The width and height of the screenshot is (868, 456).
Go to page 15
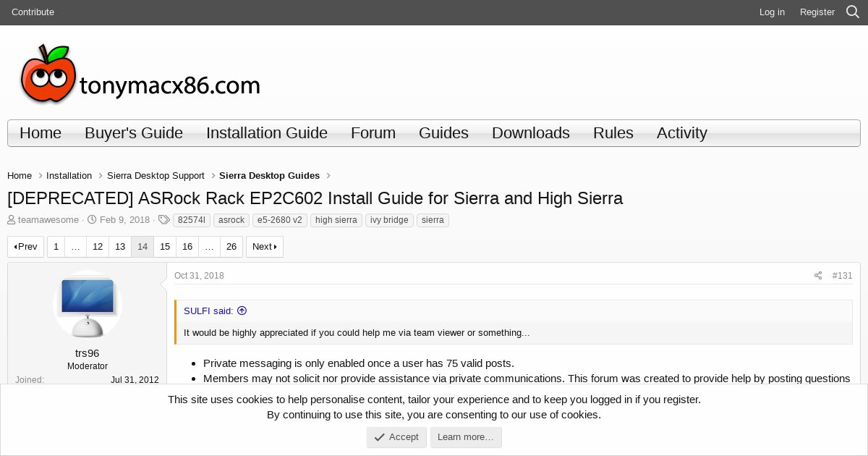point(165,247)
